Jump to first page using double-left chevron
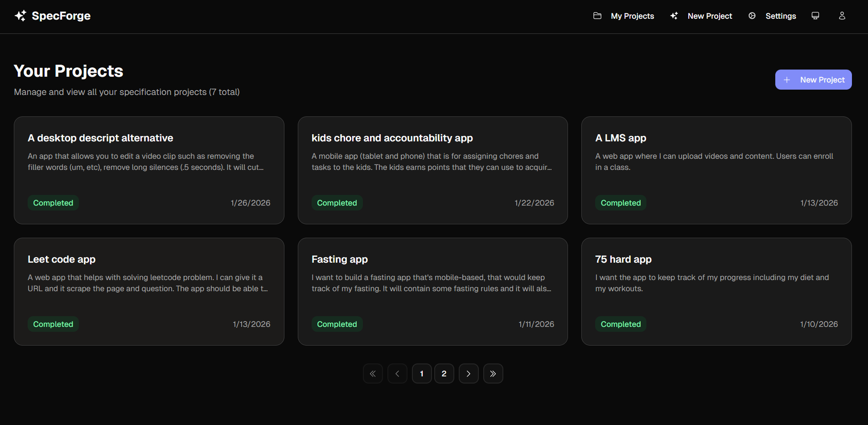868x425 pixels. [373, 373]
